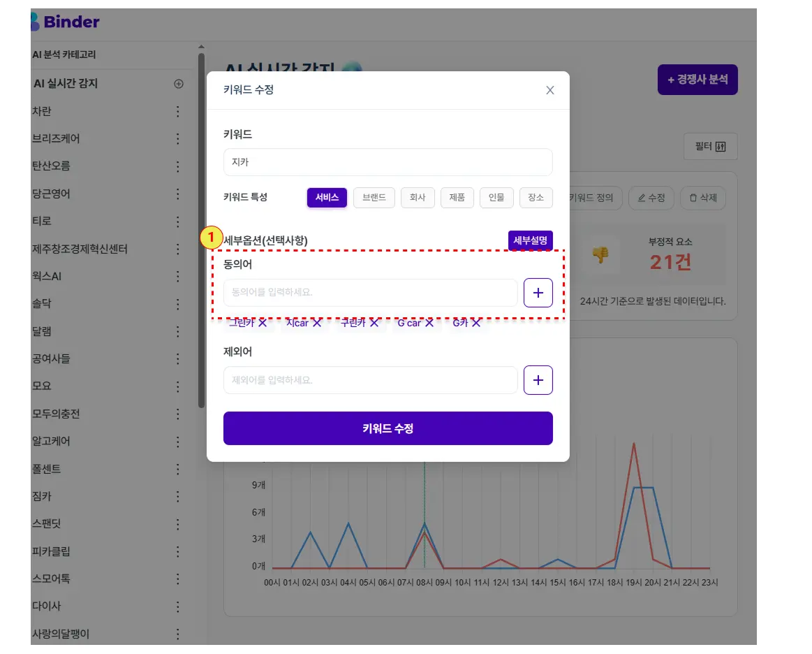Remove the G카 synonym tag
This screenshot has height=654, width=812.
[x=476, y=323]
